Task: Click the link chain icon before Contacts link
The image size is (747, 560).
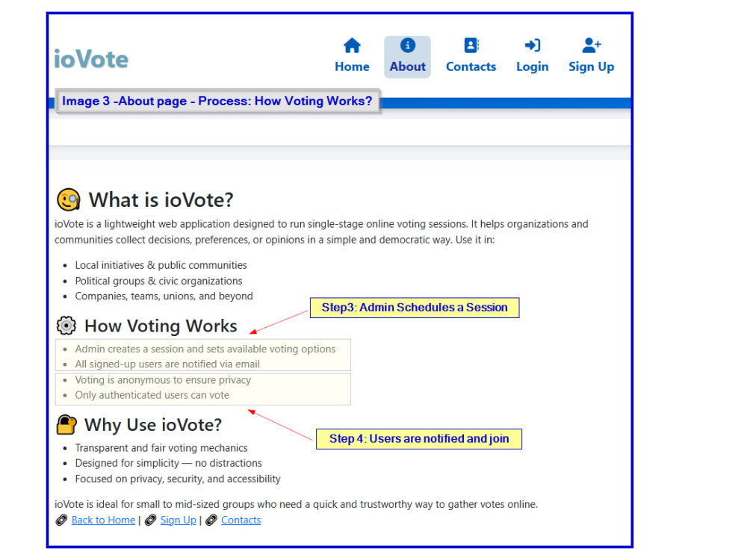Action: [x=211, y=520]
